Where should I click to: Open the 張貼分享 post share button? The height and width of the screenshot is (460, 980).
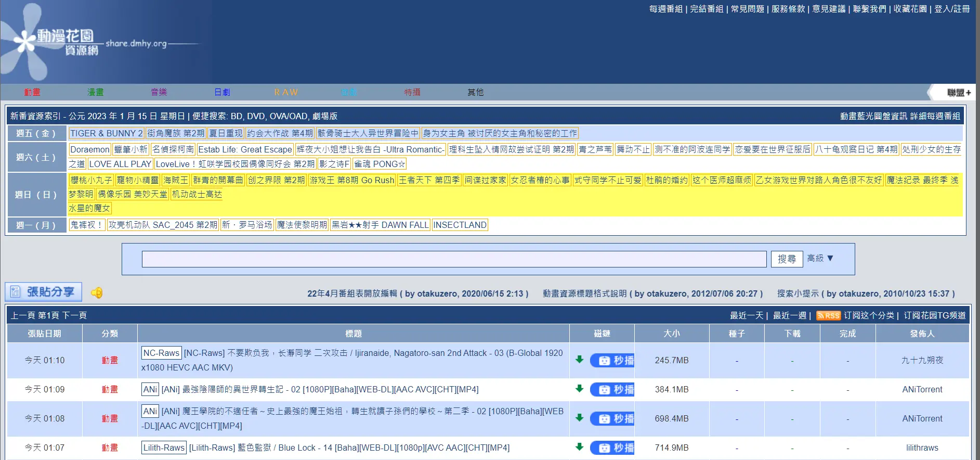[x=44, y=292]
